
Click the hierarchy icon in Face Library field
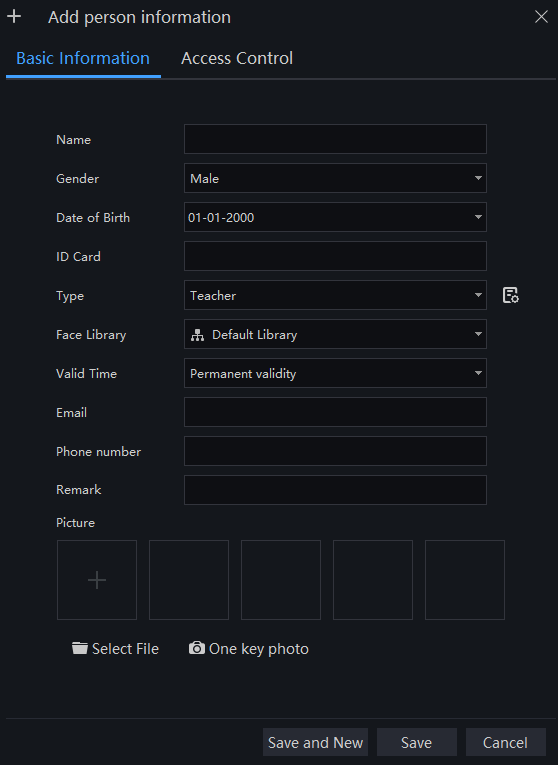198,335
